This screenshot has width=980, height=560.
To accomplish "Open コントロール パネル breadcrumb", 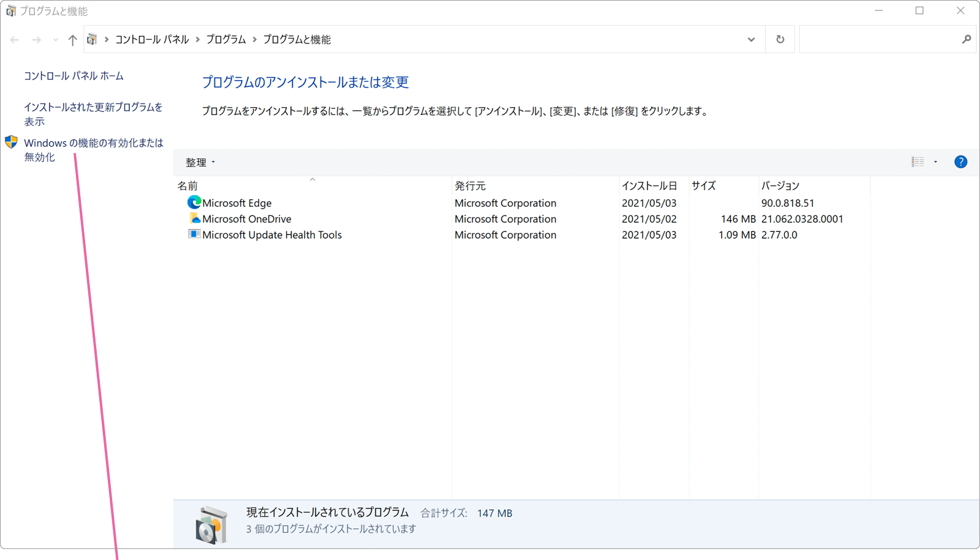I will coord(152,39).
